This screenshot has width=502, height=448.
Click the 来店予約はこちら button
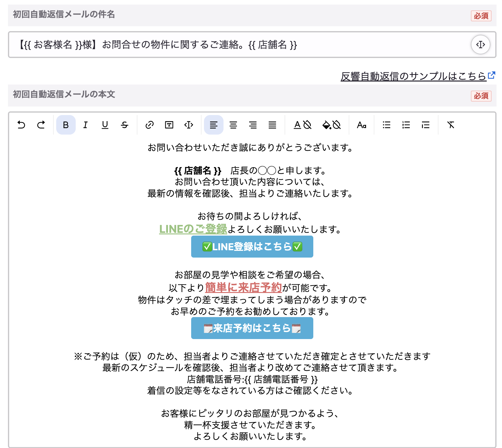coord(252,328)
